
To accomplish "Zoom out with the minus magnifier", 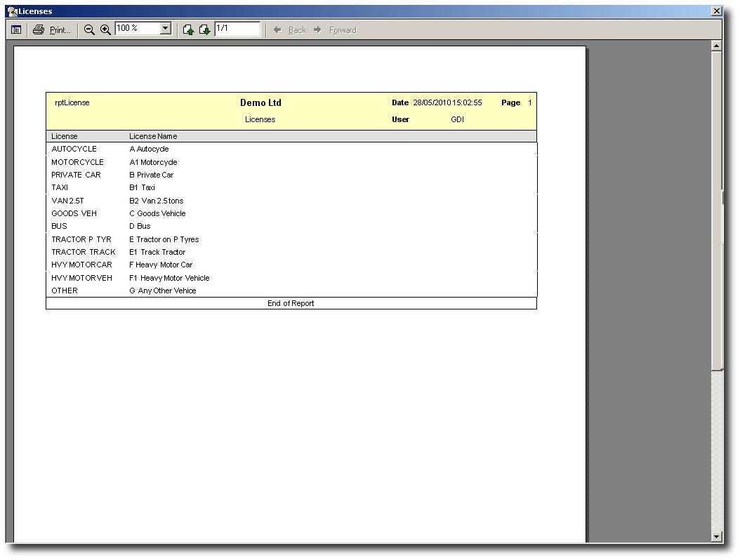I will coord(89,29).
